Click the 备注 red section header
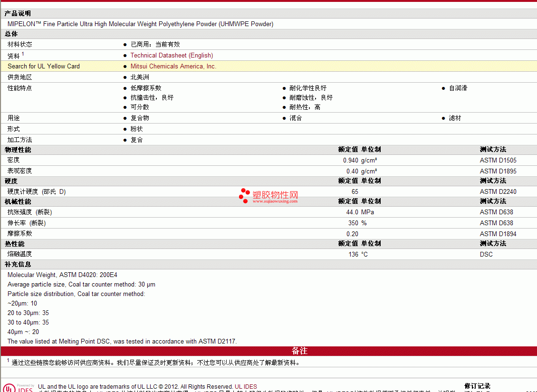Screen dimensions: 537x392 click(269, 351)
